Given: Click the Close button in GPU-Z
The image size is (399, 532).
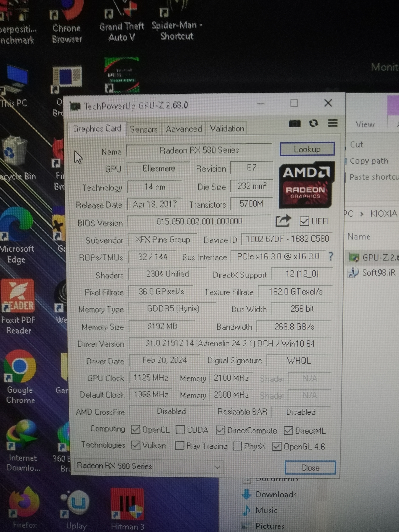Looking at the screenshot, I should [310, 468].
